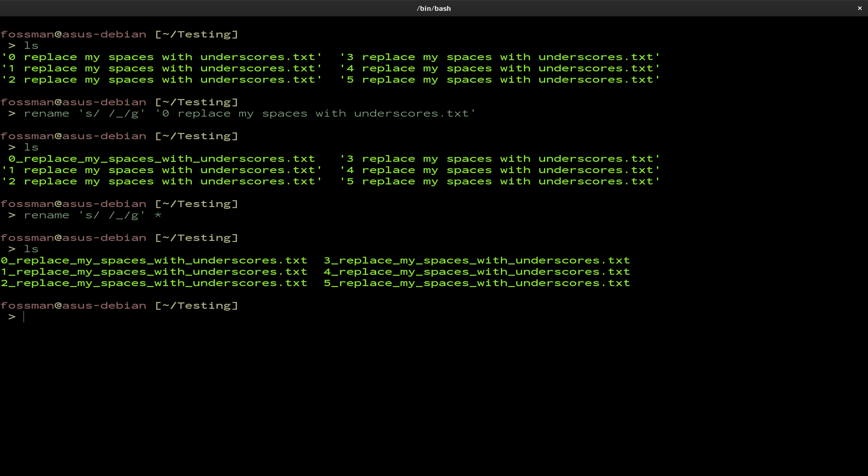Click 1_replace_my_spaces_with_underscores.txt in final listing
The image size is (868, 476).
(x=154, y=272)
